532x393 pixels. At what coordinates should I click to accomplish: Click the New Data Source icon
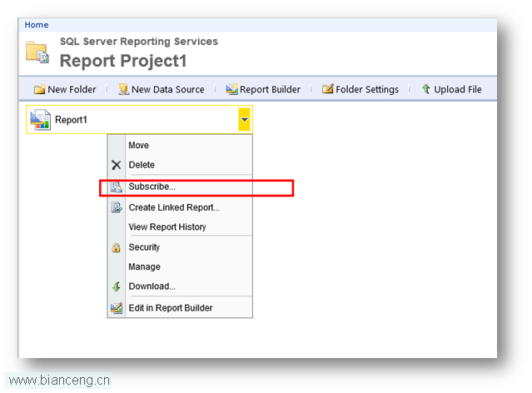click(123, 89)
